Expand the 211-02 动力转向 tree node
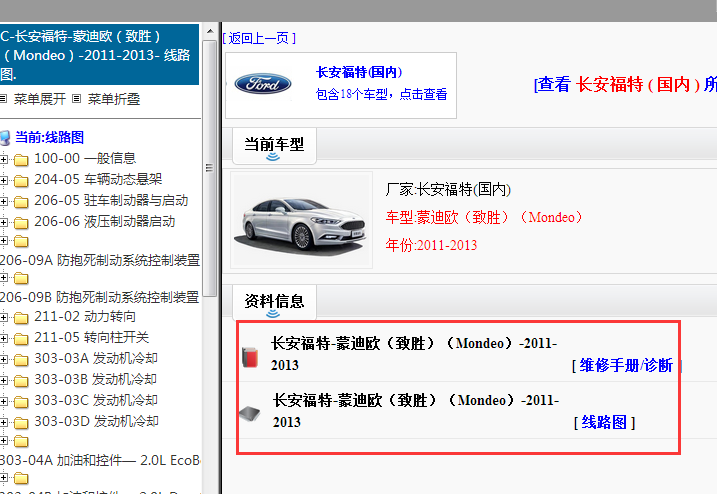 coord(4,317)
